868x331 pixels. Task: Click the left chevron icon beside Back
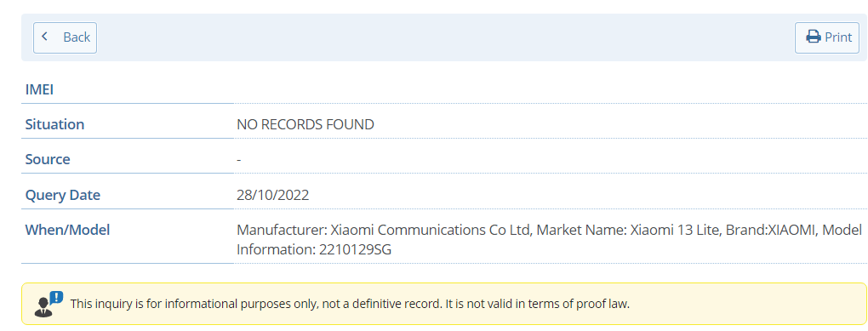(x=45, y=37)
